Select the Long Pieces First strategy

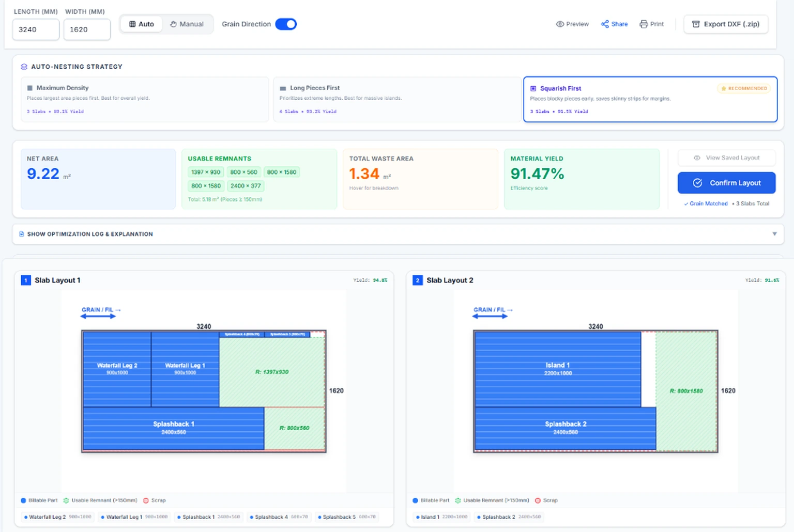(396, 99)
